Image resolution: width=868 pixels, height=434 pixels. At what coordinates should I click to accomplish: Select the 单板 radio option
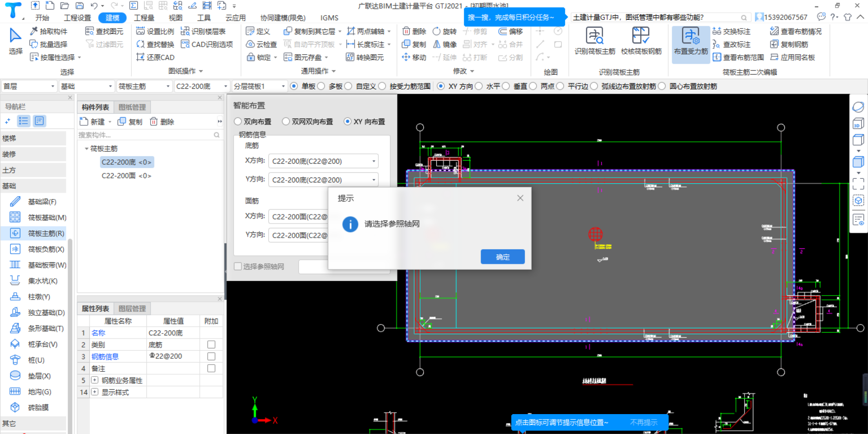(294, 86)
